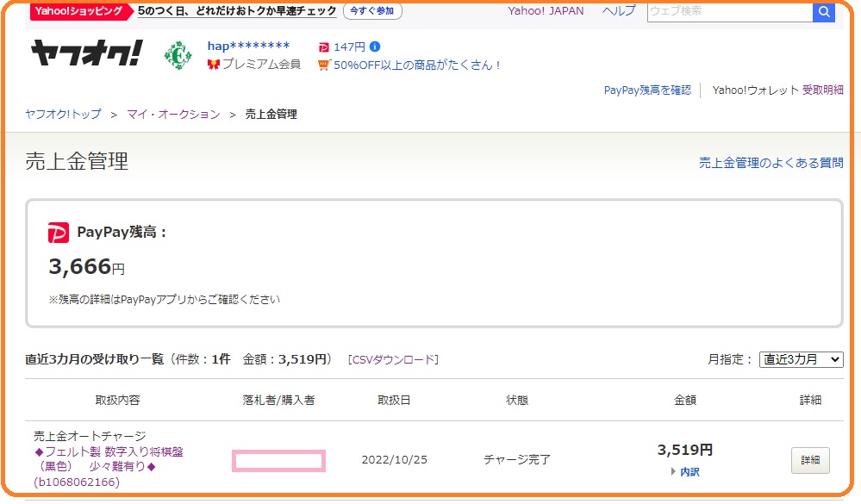Click the green user emblem avatar
861x504 pixels.
178,55
